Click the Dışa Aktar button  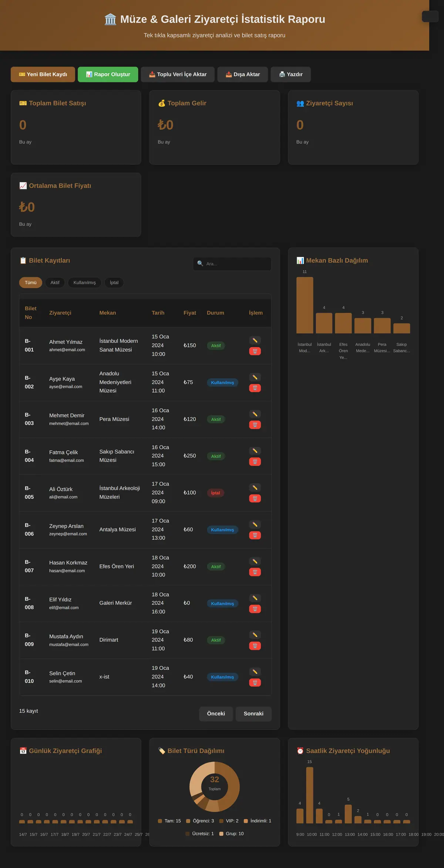pyautogui.click(x=243, y=74)
